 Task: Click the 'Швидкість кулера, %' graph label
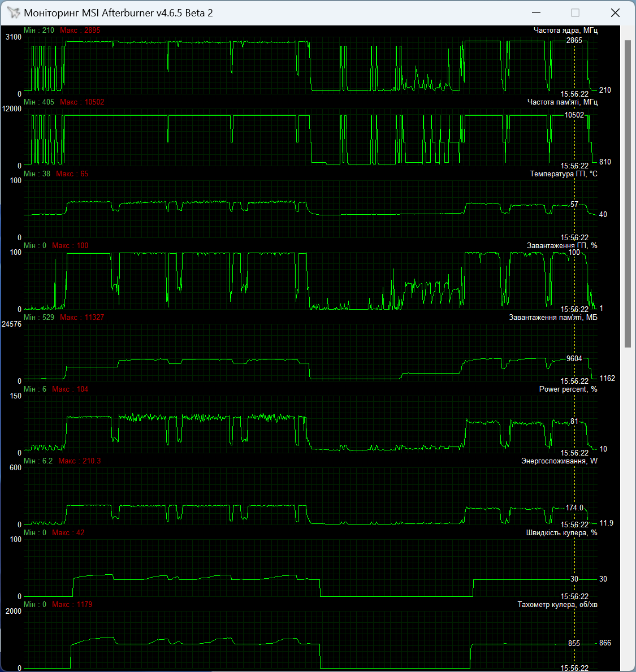tap(561, 533)
